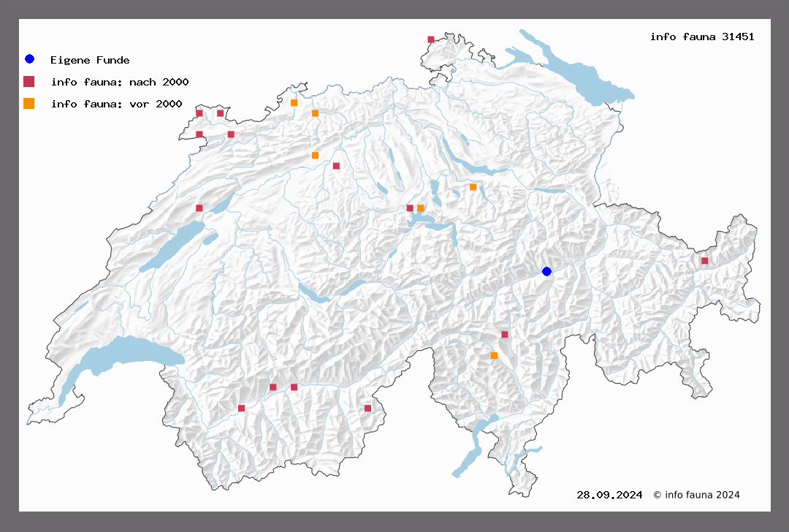789x532 pixels.
Task: Select the 'Eigene Funde' legend label
Action: point(90,60)
